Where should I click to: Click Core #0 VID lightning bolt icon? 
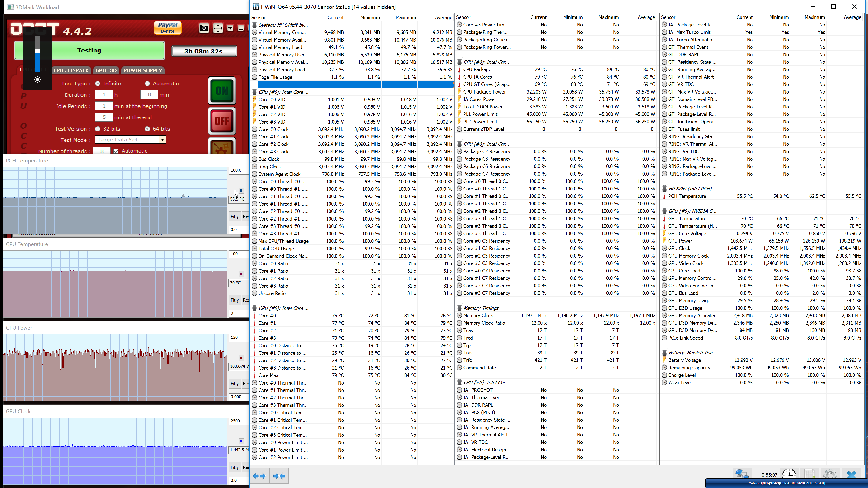point(255,99)
